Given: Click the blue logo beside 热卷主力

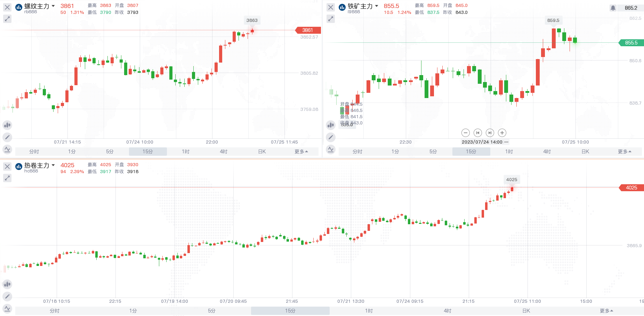Looking at the screenshot, I should pyautogui.click(x=19, y=167).
